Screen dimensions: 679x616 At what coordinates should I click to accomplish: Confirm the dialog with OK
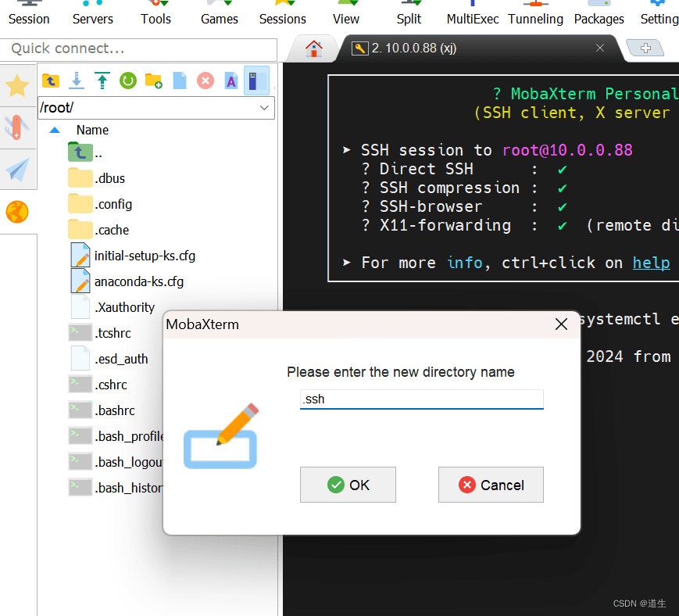point(348,485)
